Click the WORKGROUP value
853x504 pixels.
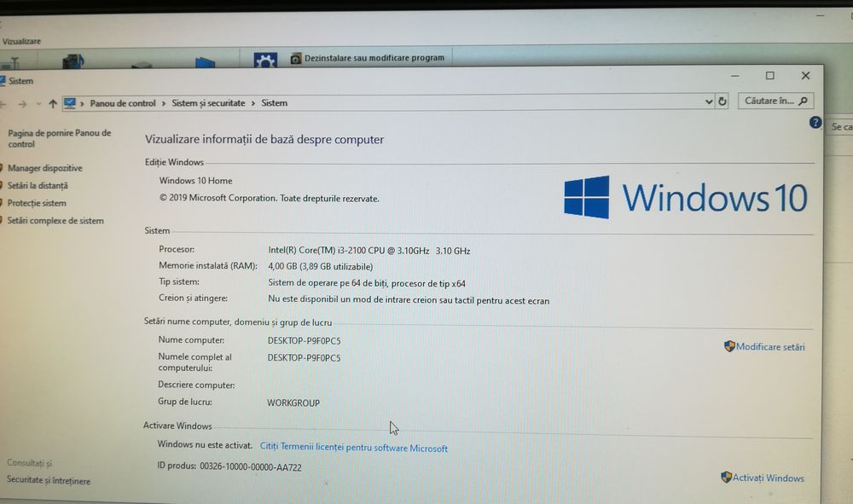tap(293, 403)
